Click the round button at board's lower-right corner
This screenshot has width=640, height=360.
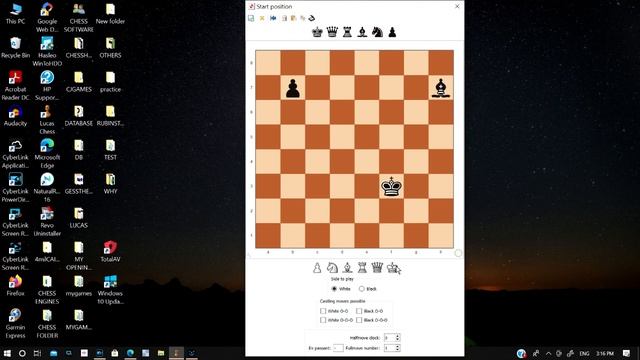(x=458, y=253)
